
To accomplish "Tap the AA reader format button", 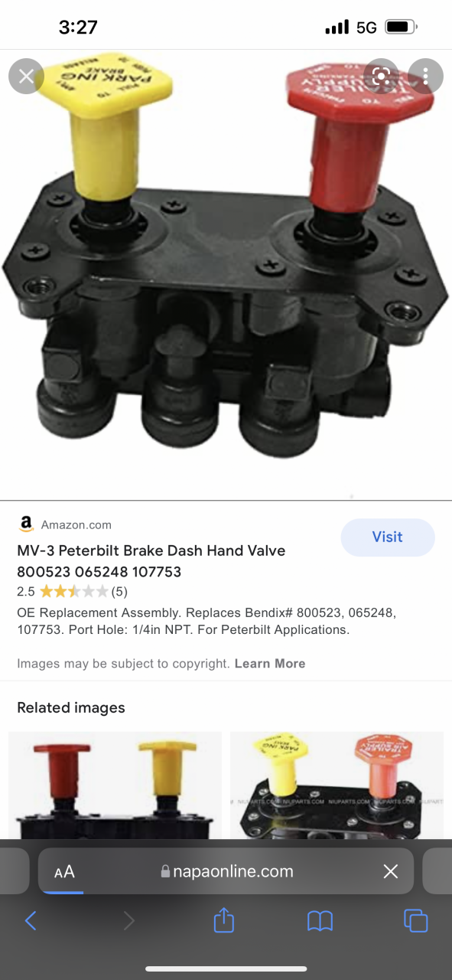I will click(x=64, y=871).
